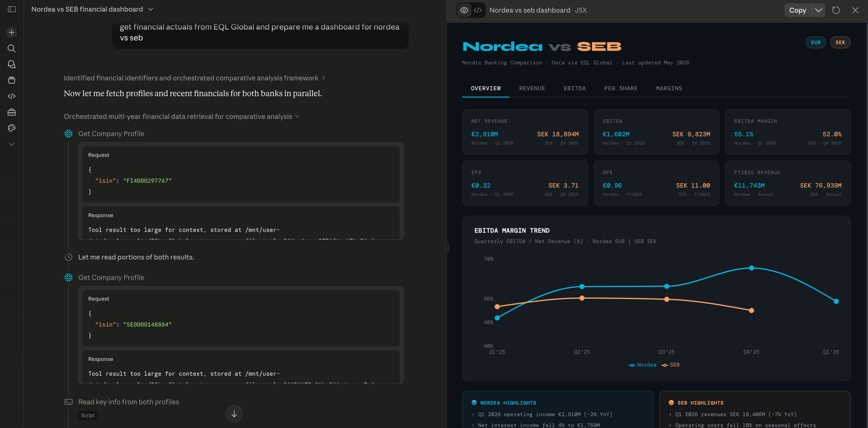Viewport: 868px width, 428px height.
Task: Click first Get Company Profile globe icon
Action: (x=68, y=134)
